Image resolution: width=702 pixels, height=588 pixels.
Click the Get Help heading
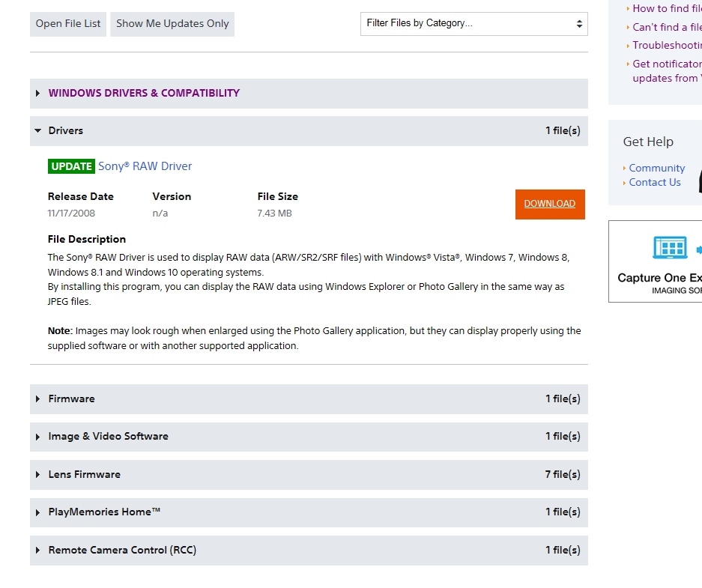click(x=648, y=142)
